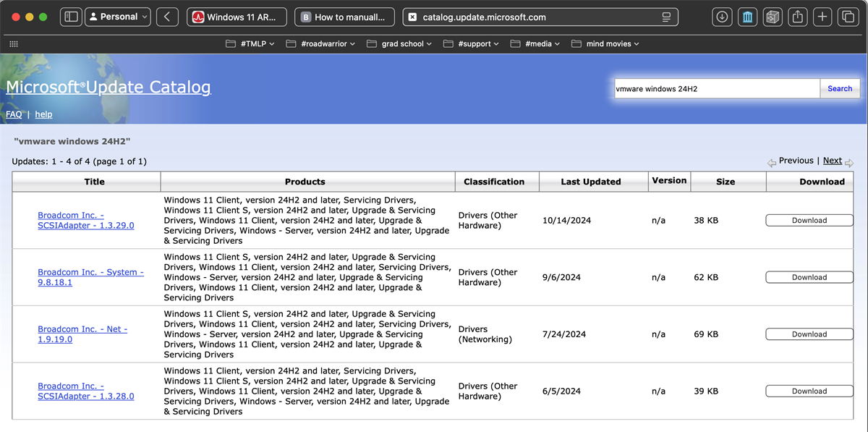Switch to the How to manuall... tab

[x=344, y=17]
